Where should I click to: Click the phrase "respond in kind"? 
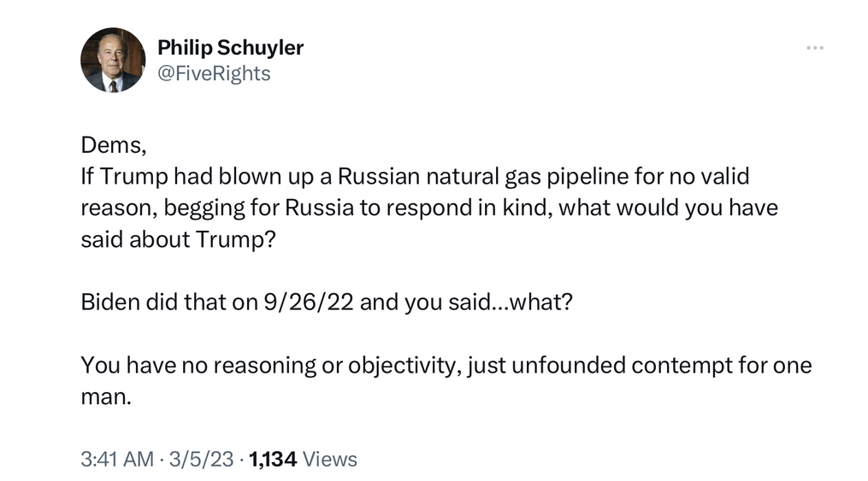[467, 208]
